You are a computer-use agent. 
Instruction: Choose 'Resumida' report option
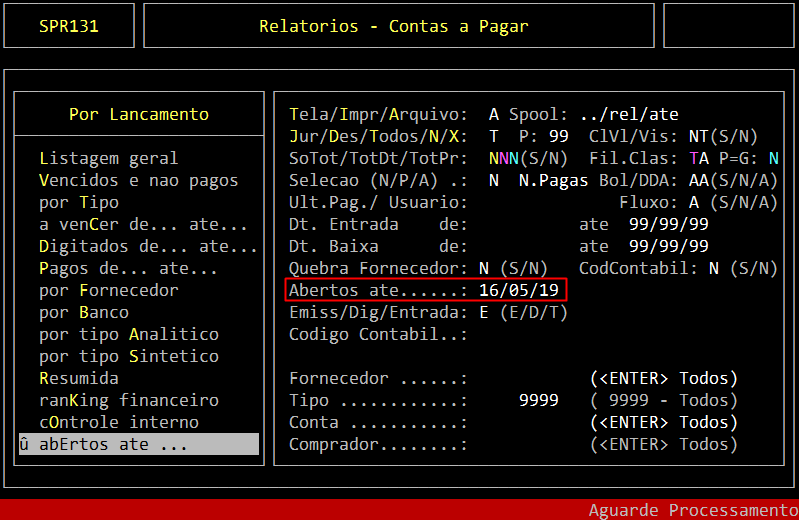pyautogui.click(x=78, y=378)
